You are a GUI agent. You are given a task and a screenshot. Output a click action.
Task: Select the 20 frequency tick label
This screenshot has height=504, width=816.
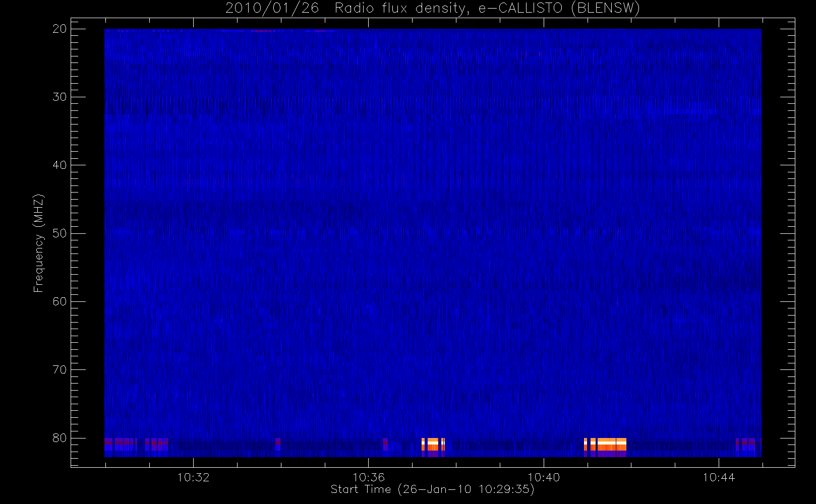(60, 29)
